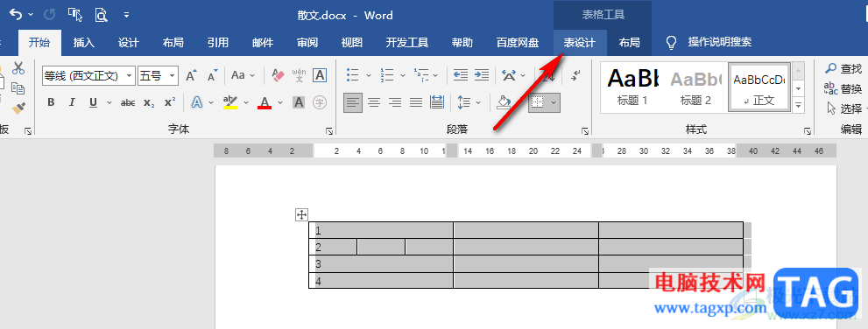Click the 替换 replace button
This screenshot has width=868, height=329.
[843, 88]
